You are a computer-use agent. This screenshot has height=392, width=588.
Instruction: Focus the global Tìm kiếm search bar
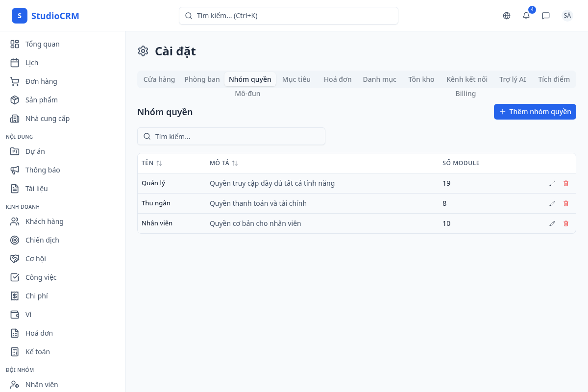(x=288, y=16)
